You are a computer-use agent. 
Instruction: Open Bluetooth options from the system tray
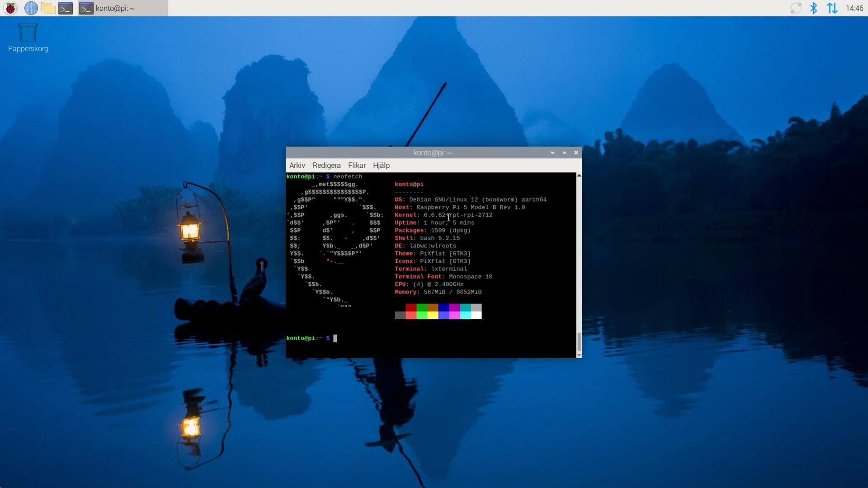(814, 8)
